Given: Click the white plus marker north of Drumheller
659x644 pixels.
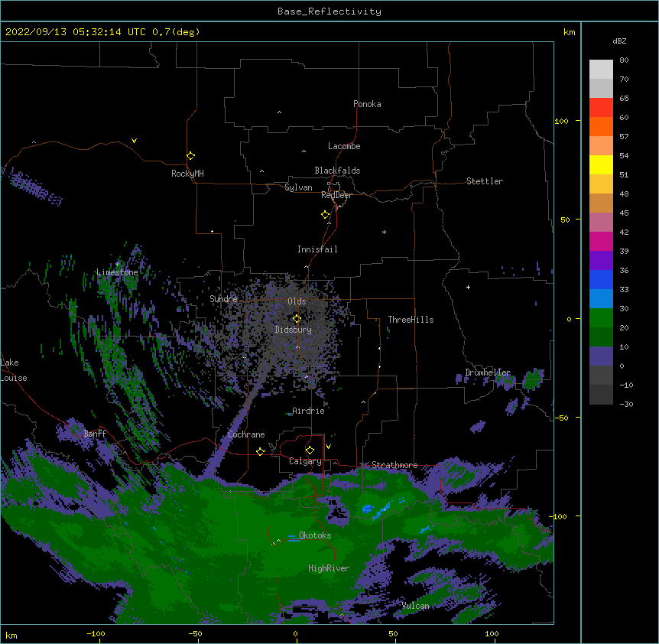Looking at the screenshot, I should pos(468,287).
